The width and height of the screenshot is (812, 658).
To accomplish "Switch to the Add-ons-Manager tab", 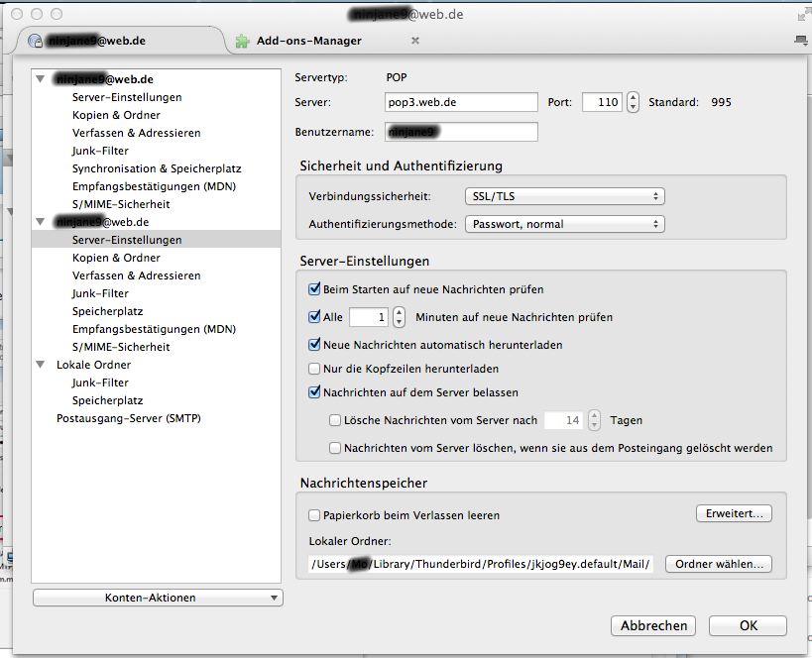I will 309,41.
